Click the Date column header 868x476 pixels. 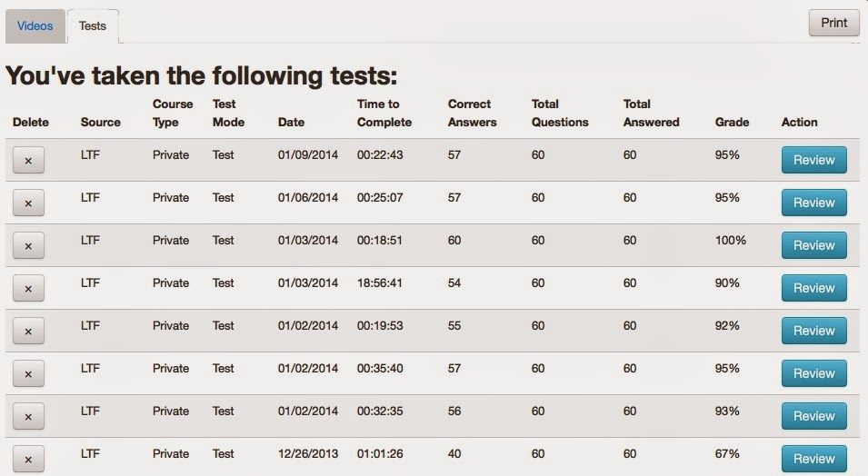tap(291, 122)
